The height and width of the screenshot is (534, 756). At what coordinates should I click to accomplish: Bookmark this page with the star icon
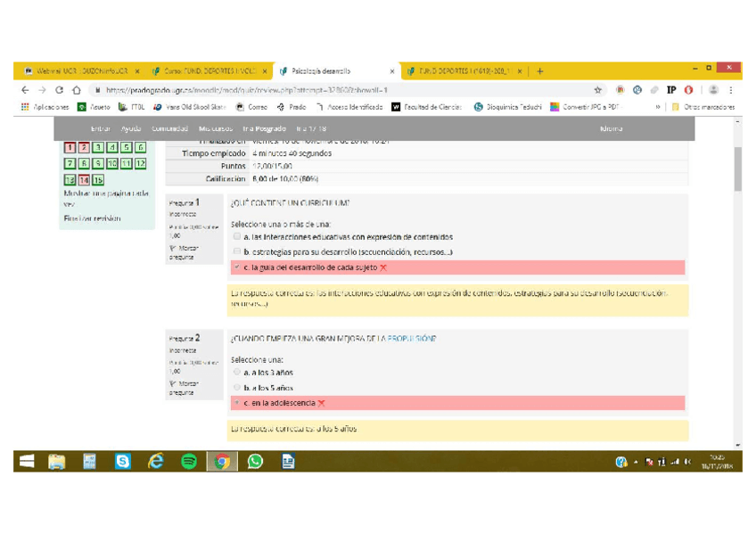pyautogui.click(x=597, y=90)
